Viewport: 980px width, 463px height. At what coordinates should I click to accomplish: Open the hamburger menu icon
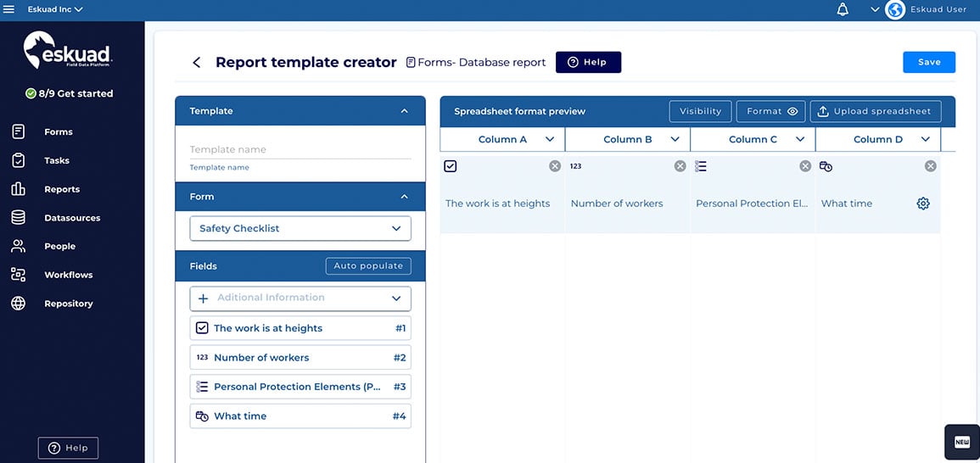pyautogui.click(x=8, y=9)
